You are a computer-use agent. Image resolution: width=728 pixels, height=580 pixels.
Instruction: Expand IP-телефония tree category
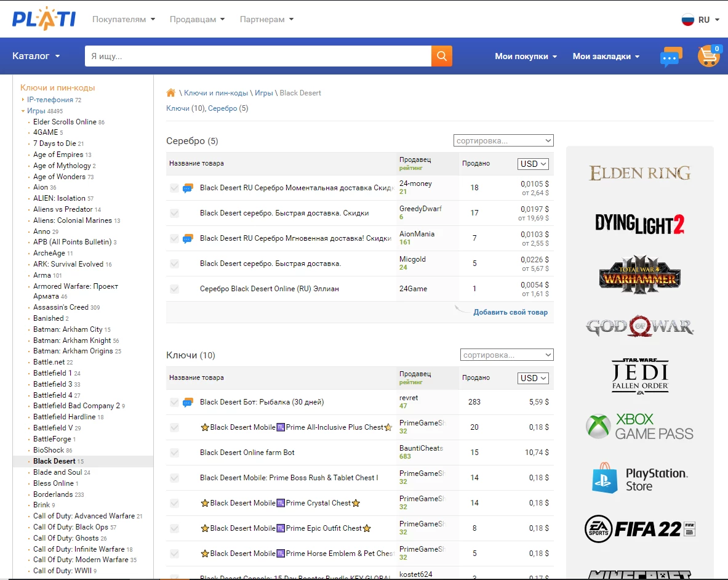(x=23, y=99)
